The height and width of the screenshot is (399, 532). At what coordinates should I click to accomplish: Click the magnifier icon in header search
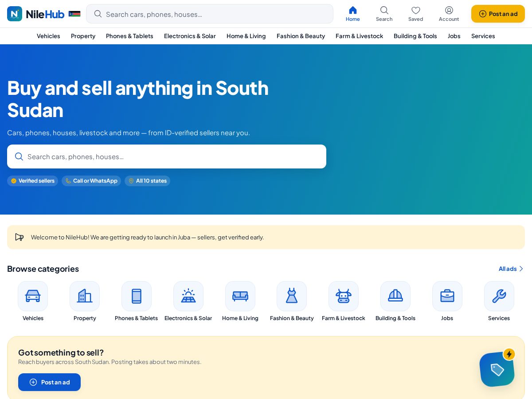pyautogui.click(x=98, y=14)
